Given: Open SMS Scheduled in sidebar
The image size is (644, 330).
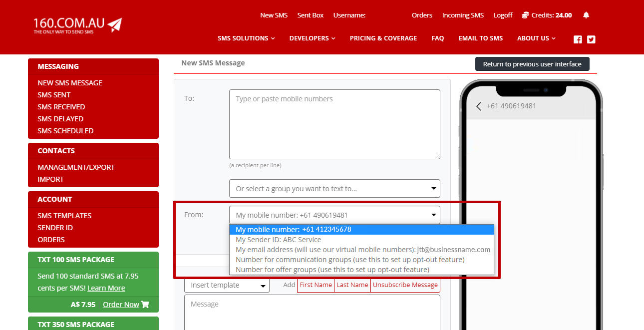Looking at the screenshot, I should tap(65, 131).
